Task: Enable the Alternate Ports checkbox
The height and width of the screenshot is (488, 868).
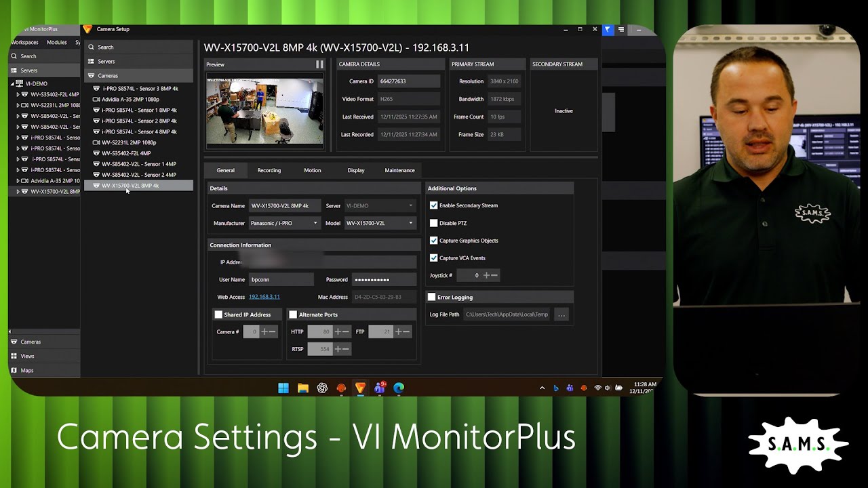Action: point(293,314)
